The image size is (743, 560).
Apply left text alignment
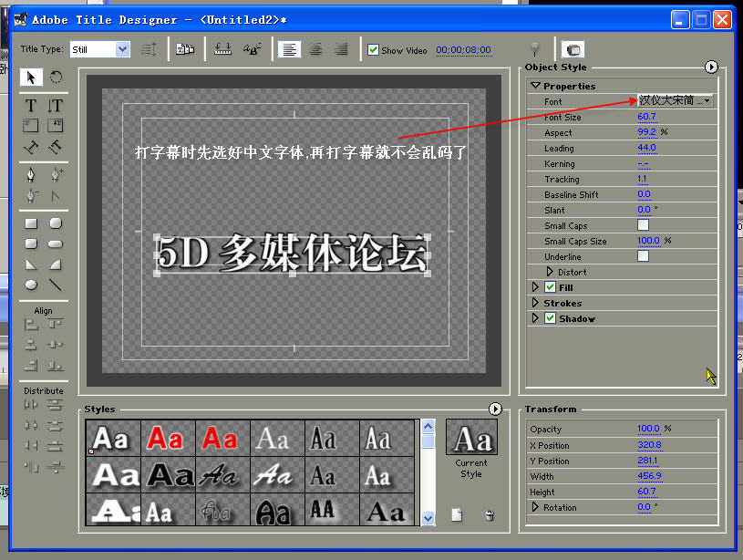click(x=290, y=49)
